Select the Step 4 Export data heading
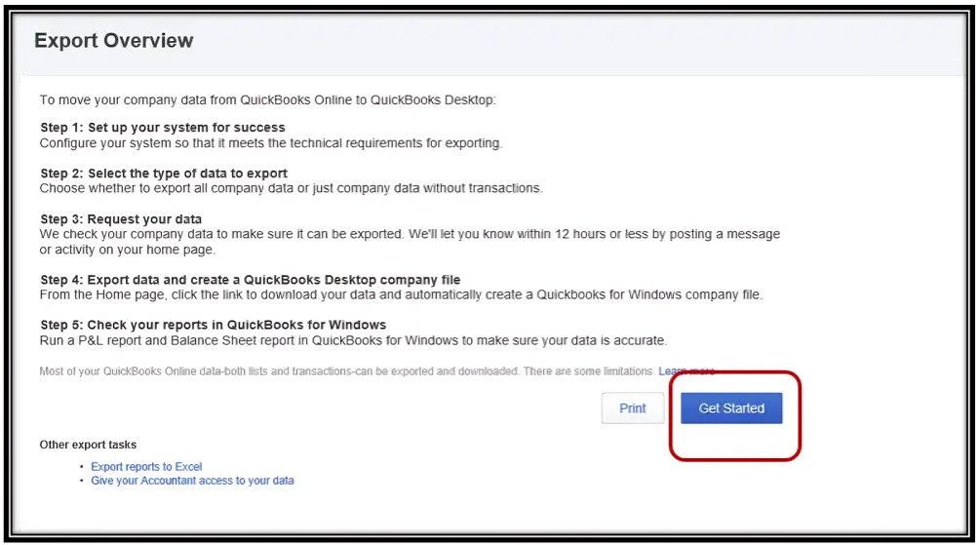This screenshot has height=545, width=980. click(x=251, y=280)
